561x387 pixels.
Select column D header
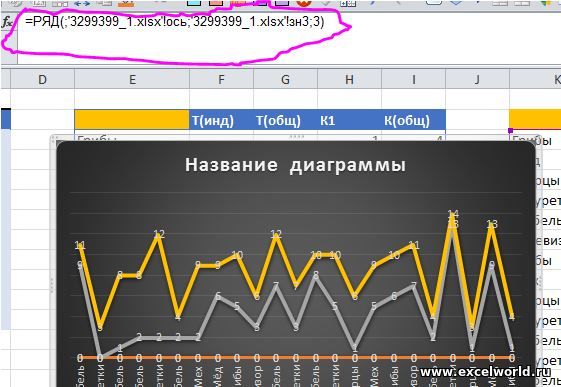42,79
